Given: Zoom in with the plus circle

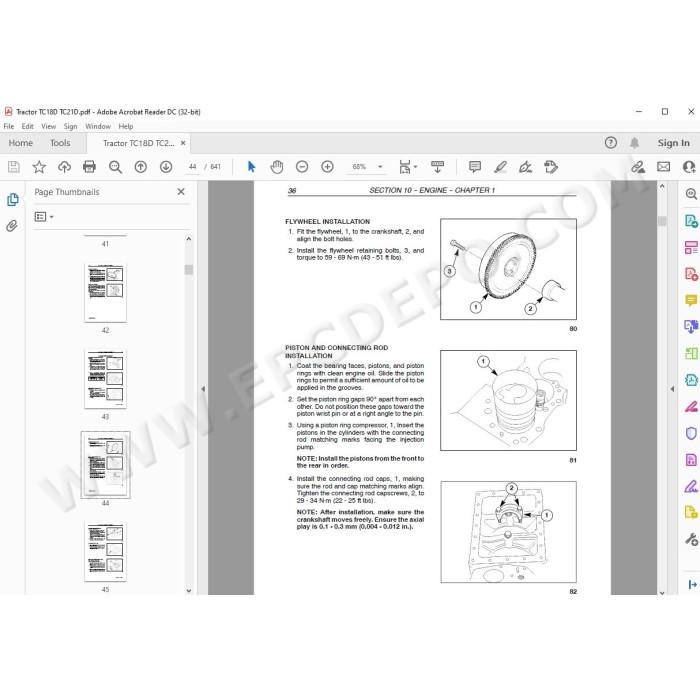Looking at the screenshot, I should point(327,167).
